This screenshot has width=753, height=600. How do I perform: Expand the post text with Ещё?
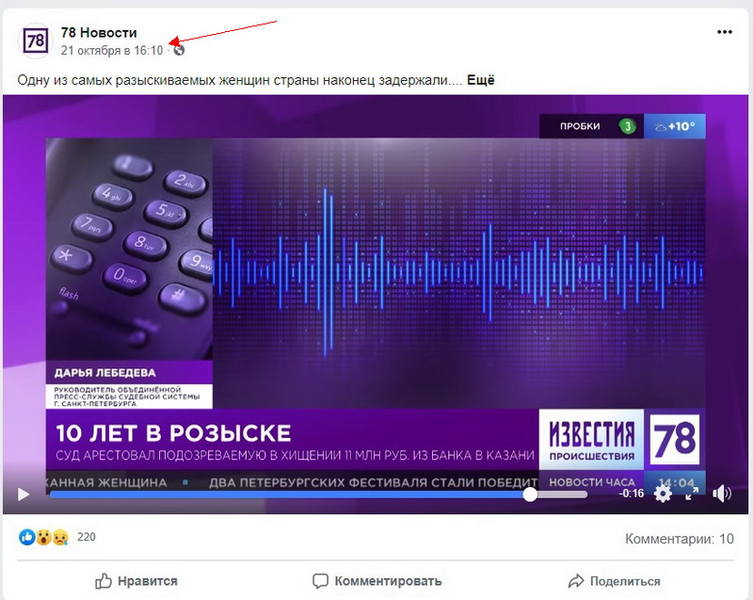tap(481, 80)
